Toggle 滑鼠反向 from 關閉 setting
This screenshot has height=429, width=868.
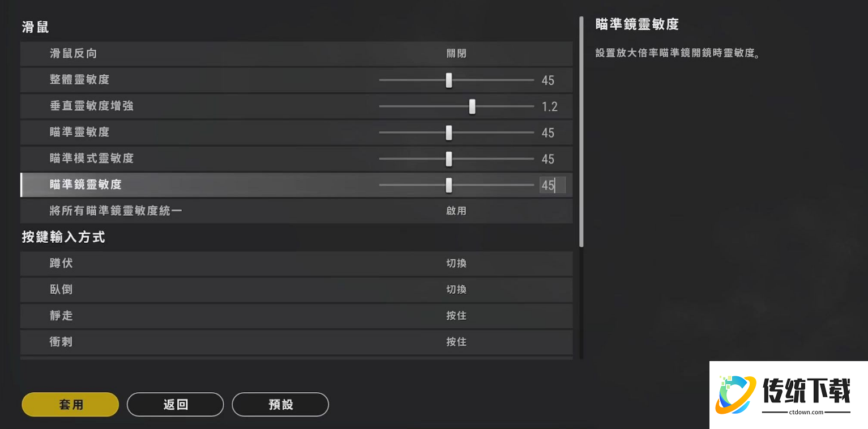coord(456,54)
